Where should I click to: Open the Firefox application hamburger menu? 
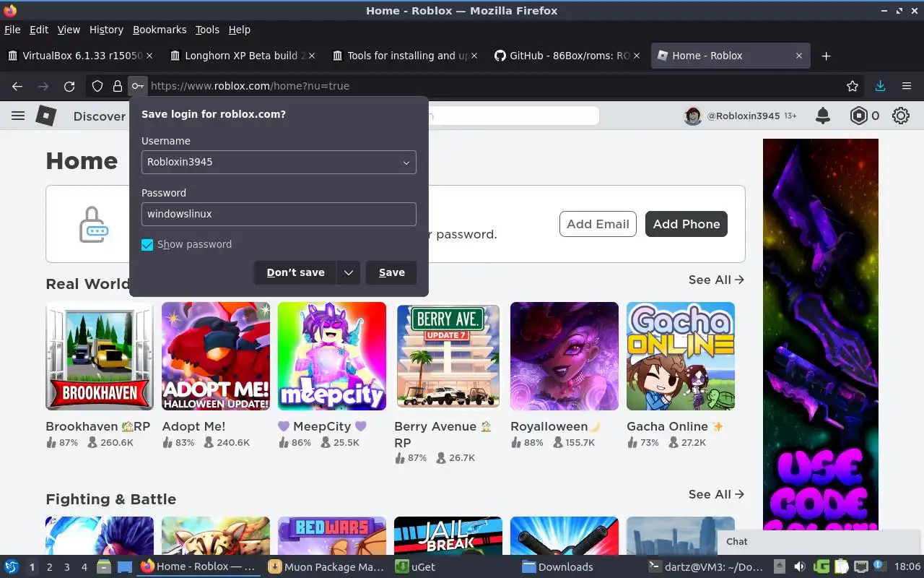[907, 86]
